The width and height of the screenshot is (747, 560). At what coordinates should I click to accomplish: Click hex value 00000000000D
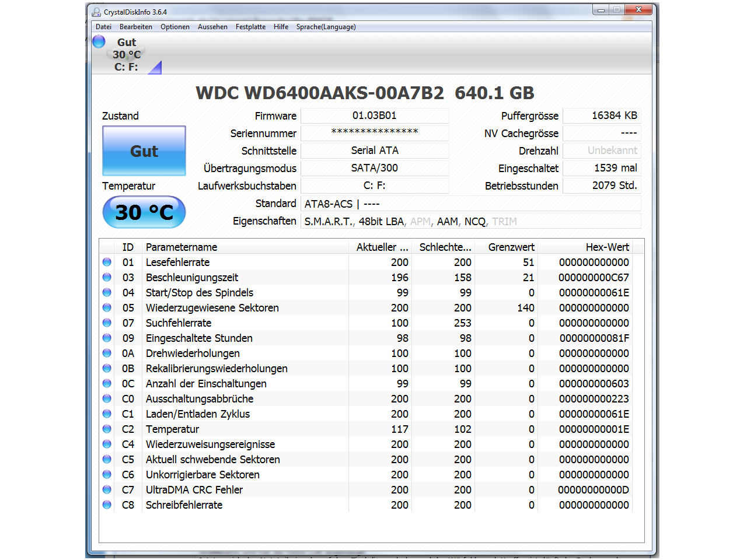594,490
